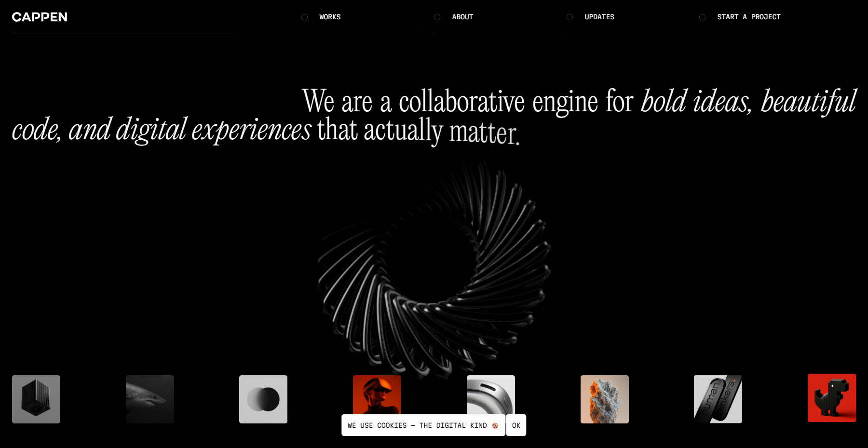Screen dimensions: 868x448
Task: Open the striped cube artwork thumbnail
Action: 36,399
